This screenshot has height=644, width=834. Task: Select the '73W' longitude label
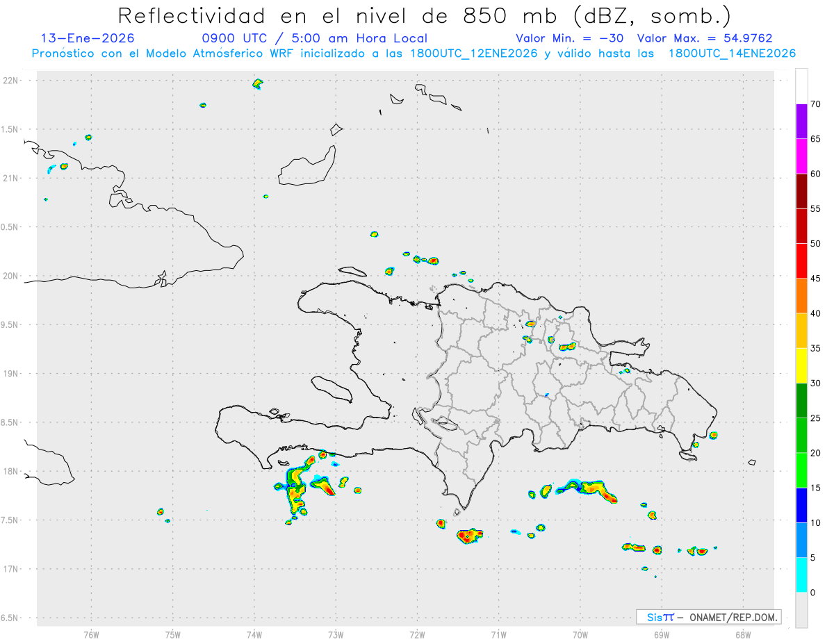point(336,635)
